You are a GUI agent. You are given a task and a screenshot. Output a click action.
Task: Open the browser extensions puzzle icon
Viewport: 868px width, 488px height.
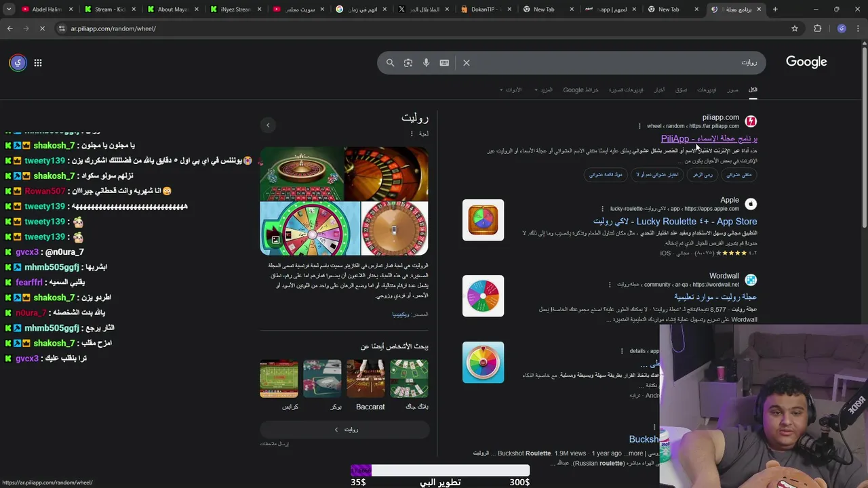click(x=817, y=28)
